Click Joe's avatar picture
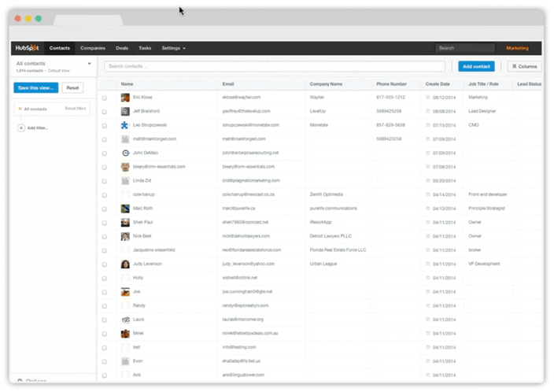Image resolution: width=554 pixels, height=392 pixels. 125,292
